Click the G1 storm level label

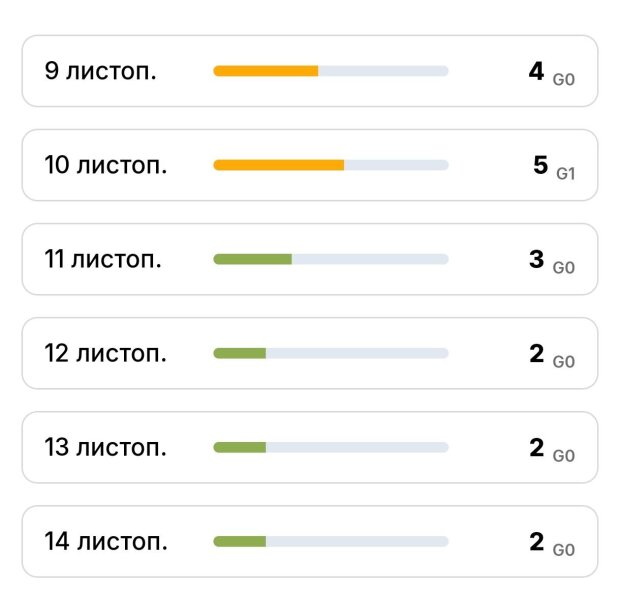tap(565, 173)
